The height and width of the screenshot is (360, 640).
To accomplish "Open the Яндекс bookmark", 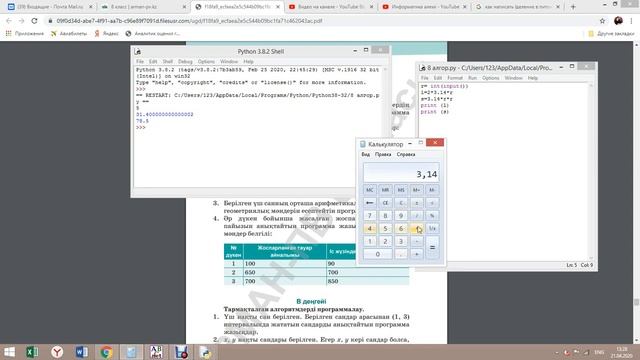I will click(x=106, y=33).
